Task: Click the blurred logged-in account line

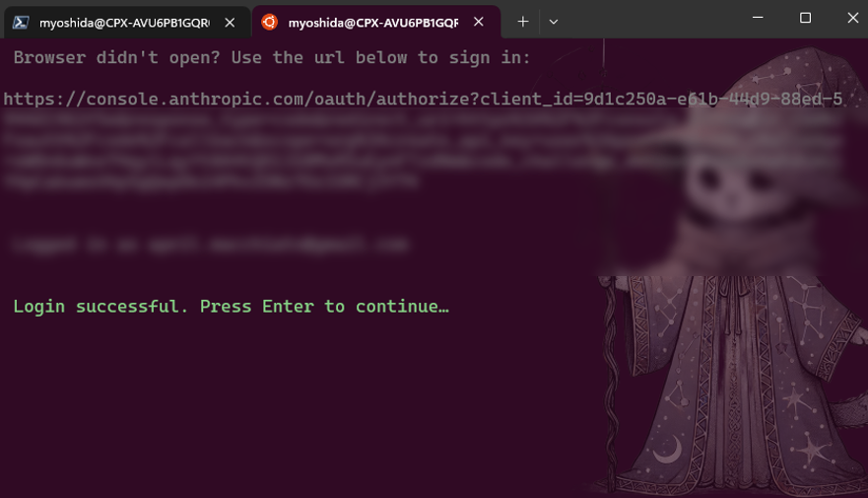Action: tap(211, 245)
